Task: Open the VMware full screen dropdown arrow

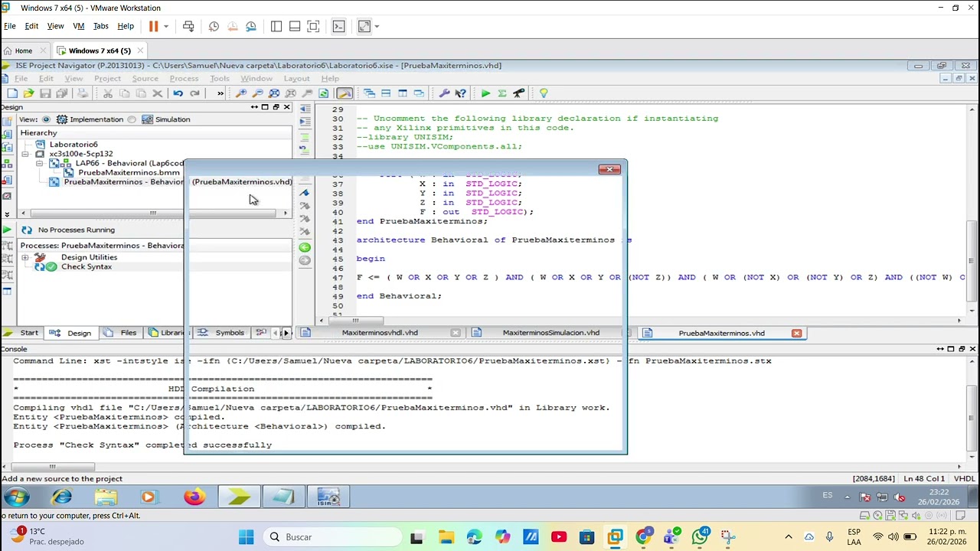Action: 377,26
